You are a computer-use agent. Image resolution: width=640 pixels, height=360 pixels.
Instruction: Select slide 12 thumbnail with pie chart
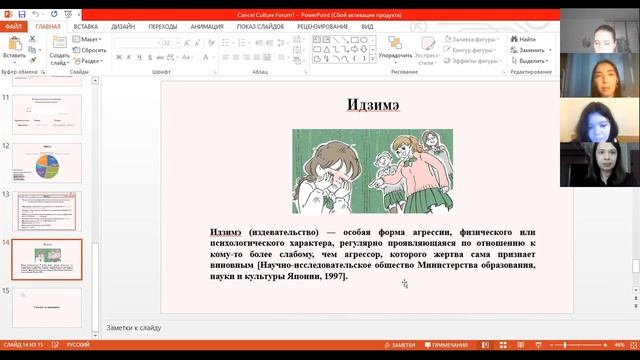(x=47, y=162)
